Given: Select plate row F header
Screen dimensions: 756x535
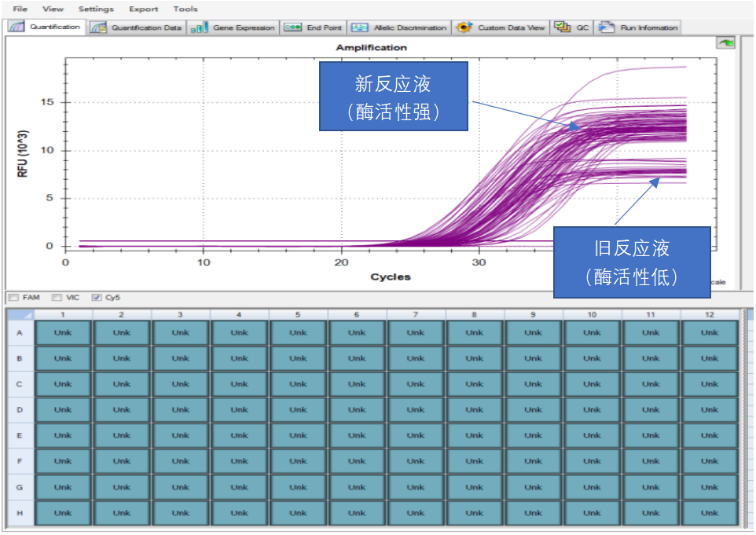Looking at the screenshot, I should 20,461.
